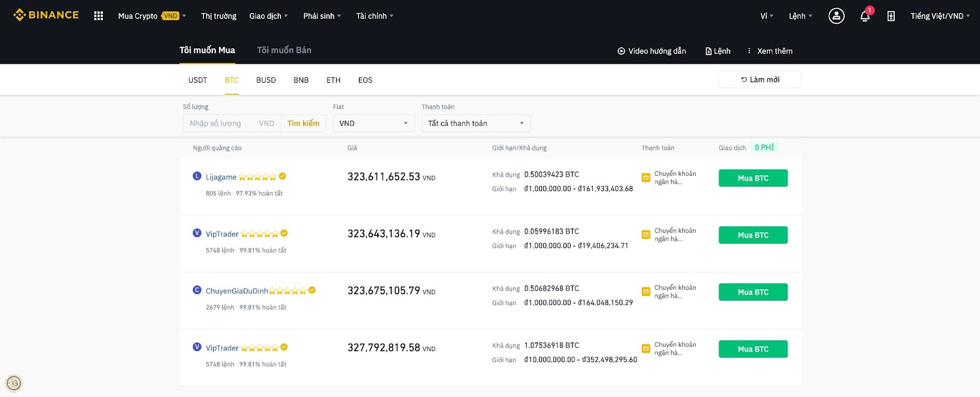Image resolution: width=980 pixels, height=397 pixels.
Task: Expand the Giao dịch menu
Action: 268,16
